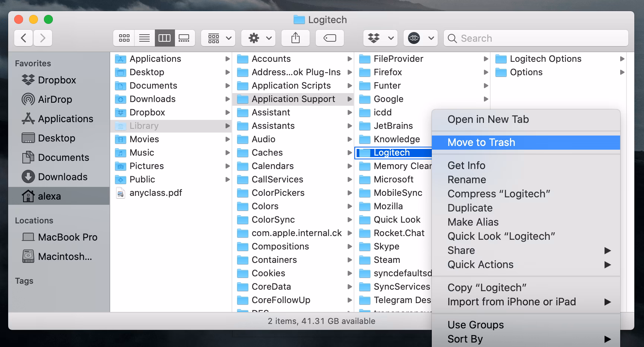This screenshot has height=347, width=644.
Task: Select the Application Support folder
Action: click(293, 99)
